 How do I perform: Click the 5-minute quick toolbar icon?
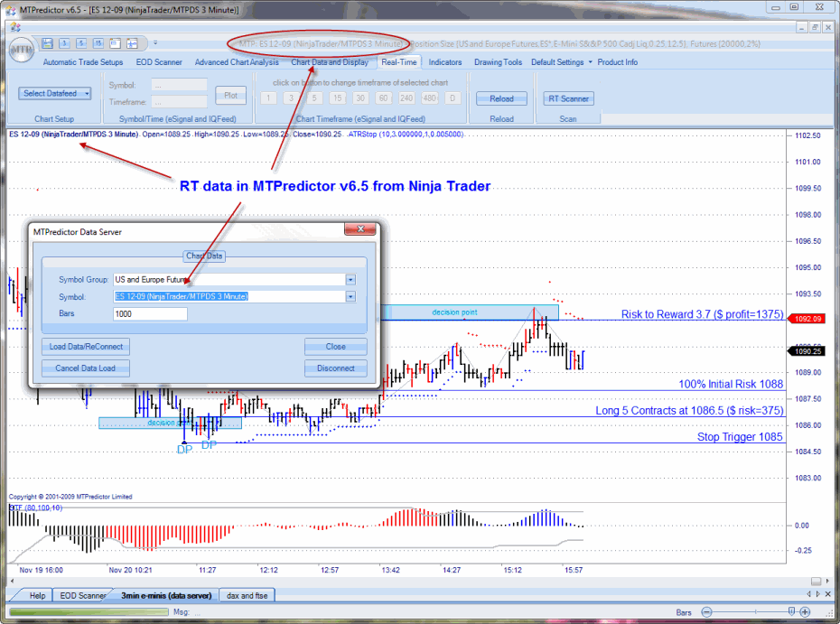point(81,43)
